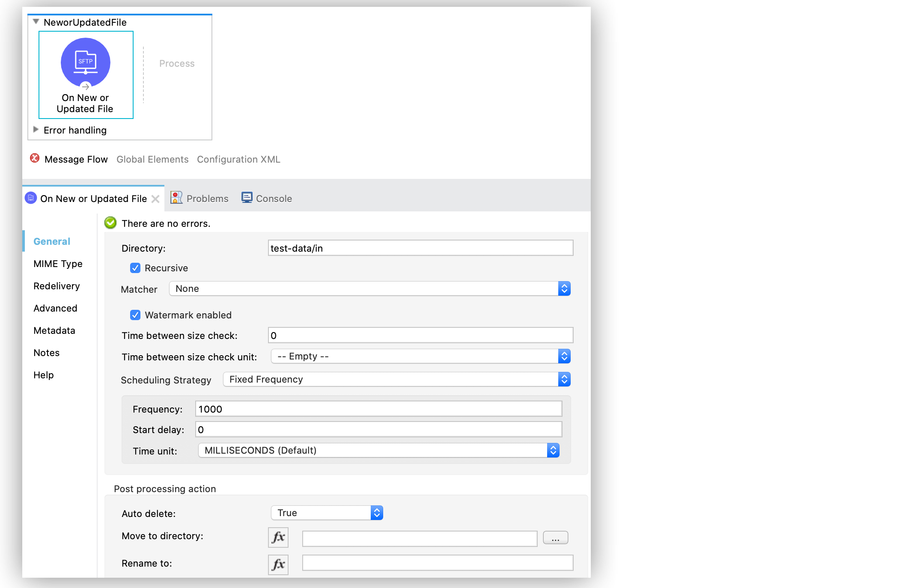
Task: Switch to the Advanced settings tab
Action: click(56, 308)
